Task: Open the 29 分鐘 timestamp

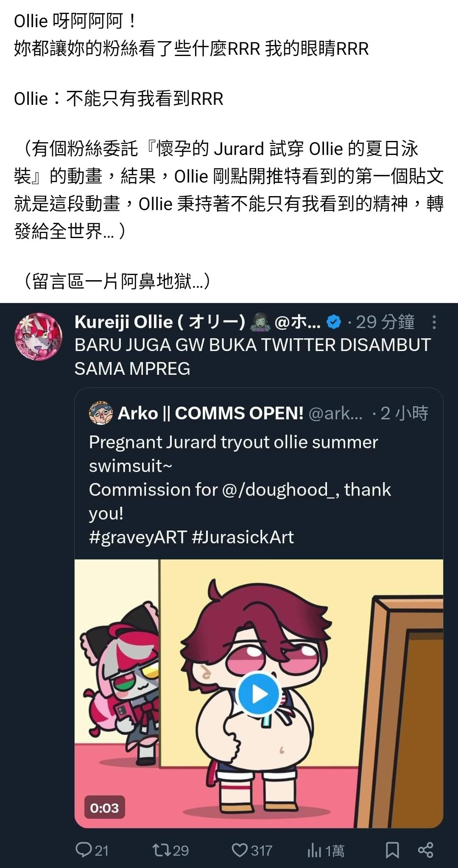Action: [x=385, y=322]
